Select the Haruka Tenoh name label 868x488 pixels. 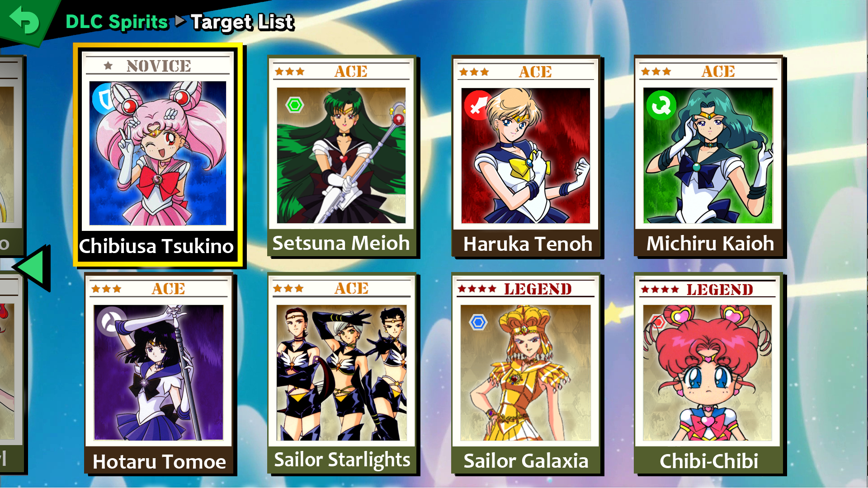point(528,244)
